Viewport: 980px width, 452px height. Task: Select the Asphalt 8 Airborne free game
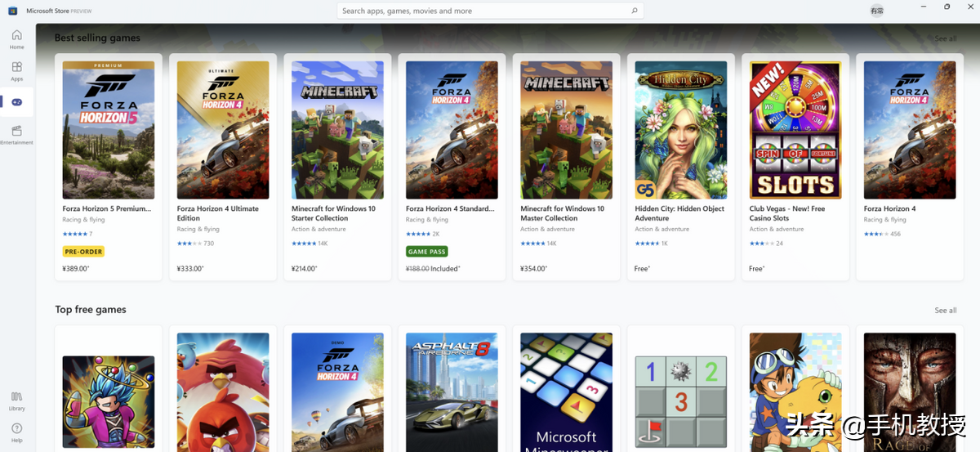[452, 391]
